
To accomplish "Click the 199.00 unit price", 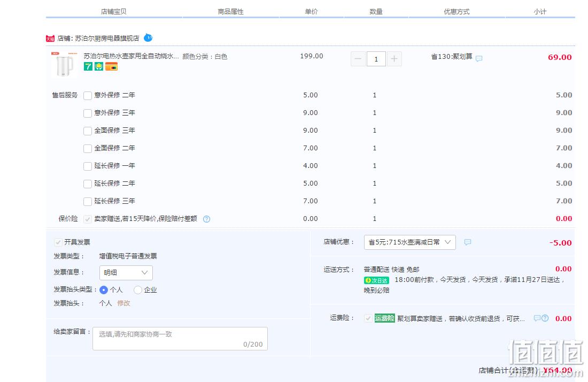I will pos(312,56).
